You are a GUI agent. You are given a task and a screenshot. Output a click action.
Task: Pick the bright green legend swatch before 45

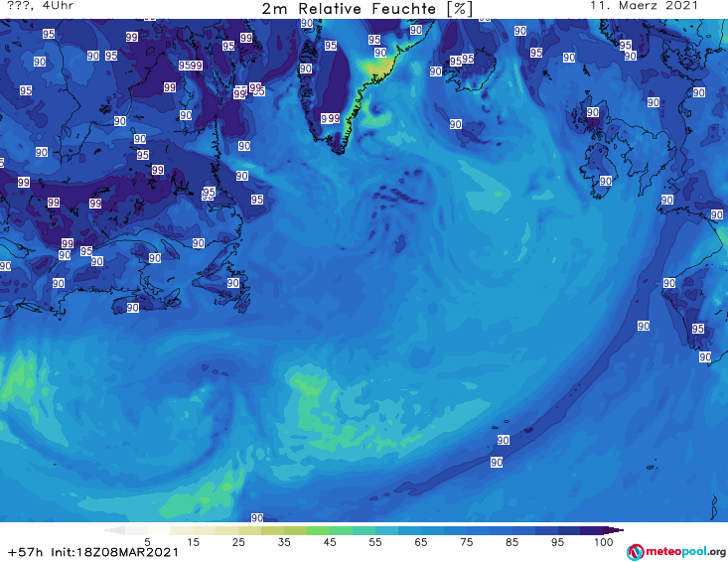pyautogui.click(x=318, y=530)
